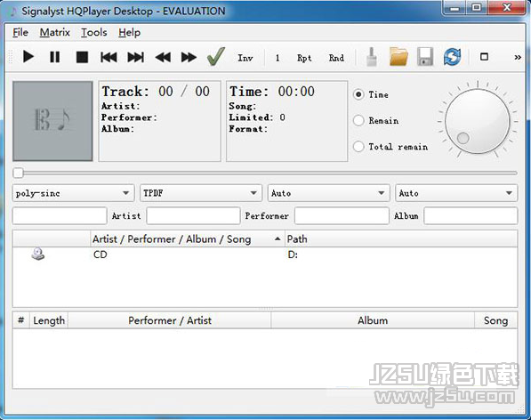Click the green checkmark toolbar icon
This screenshot has height=420, width=531.
[x=216, y=57]
